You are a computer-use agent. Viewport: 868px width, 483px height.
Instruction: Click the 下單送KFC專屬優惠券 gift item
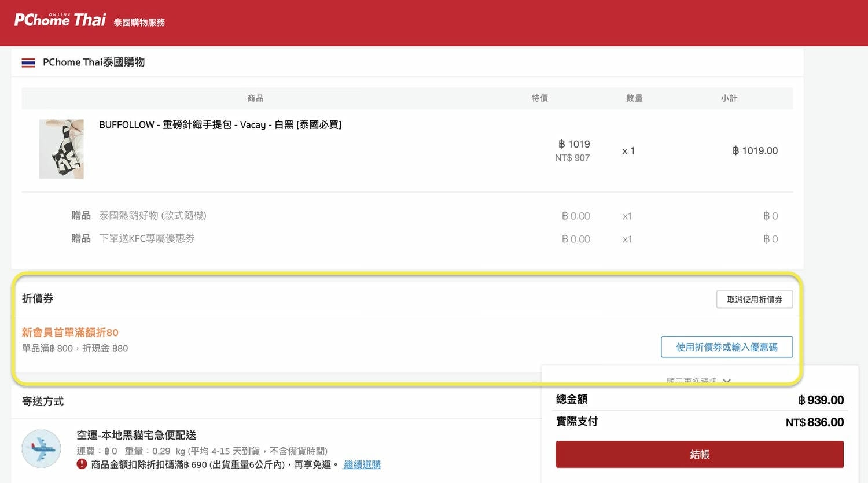(x=146, y=238)
